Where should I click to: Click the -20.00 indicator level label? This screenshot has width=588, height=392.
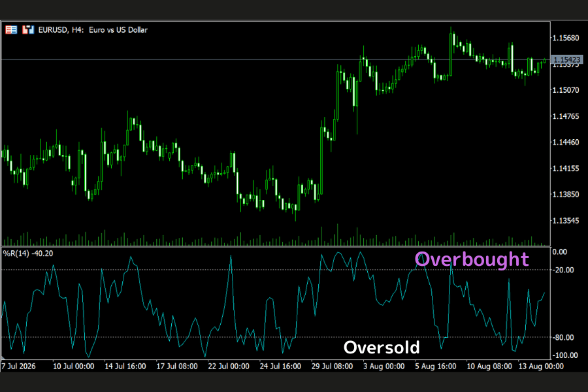tap(563, 270)
